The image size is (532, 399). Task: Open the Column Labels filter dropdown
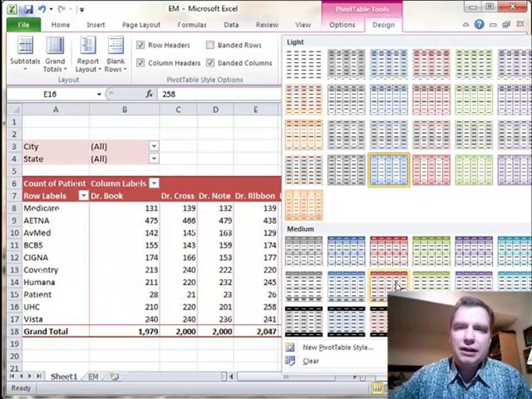tap(154, 183)
